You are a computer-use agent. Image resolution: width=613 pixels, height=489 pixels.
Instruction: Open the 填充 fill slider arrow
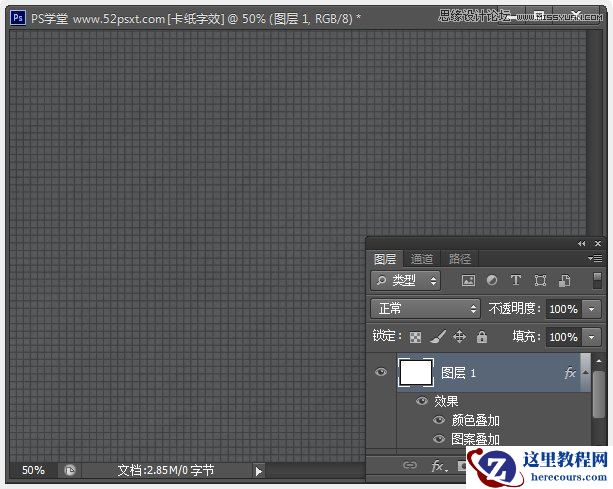591,337
